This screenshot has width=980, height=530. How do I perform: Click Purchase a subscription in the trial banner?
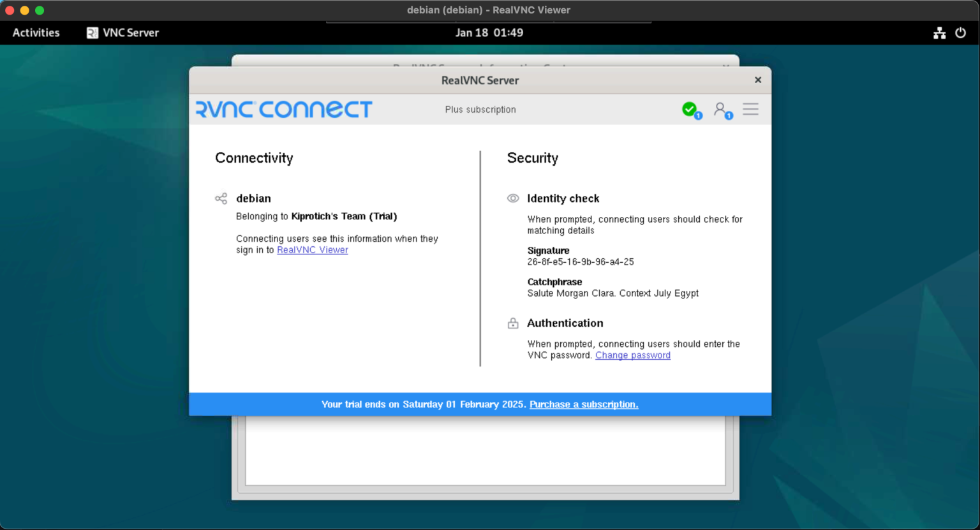pos(584,404)
